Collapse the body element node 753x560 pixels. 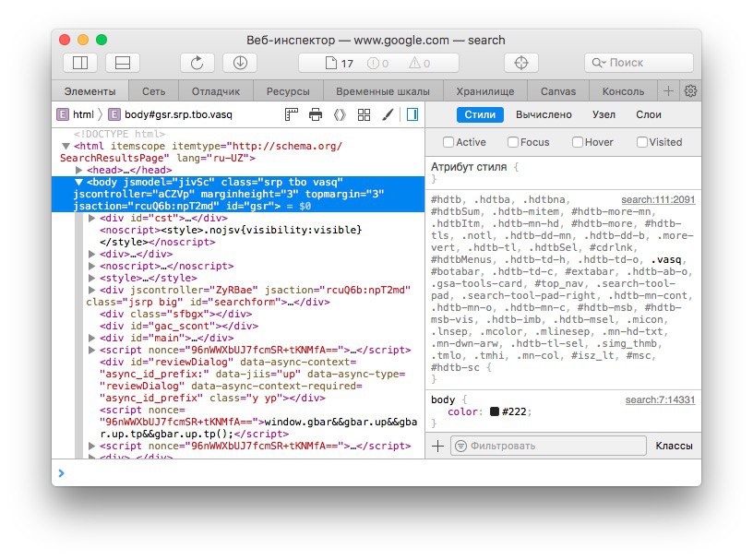[x=78, y=182]
